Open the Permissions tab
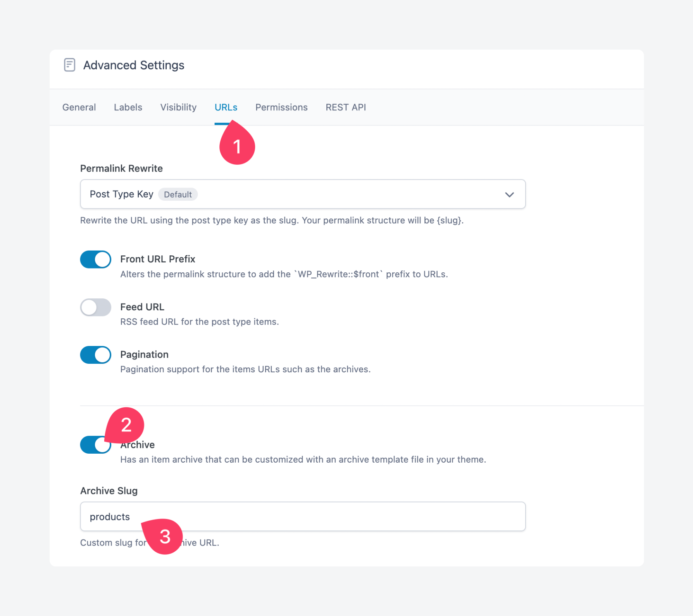Image resolution: width=693 pixels, height=616 pixels. point(281,107)
